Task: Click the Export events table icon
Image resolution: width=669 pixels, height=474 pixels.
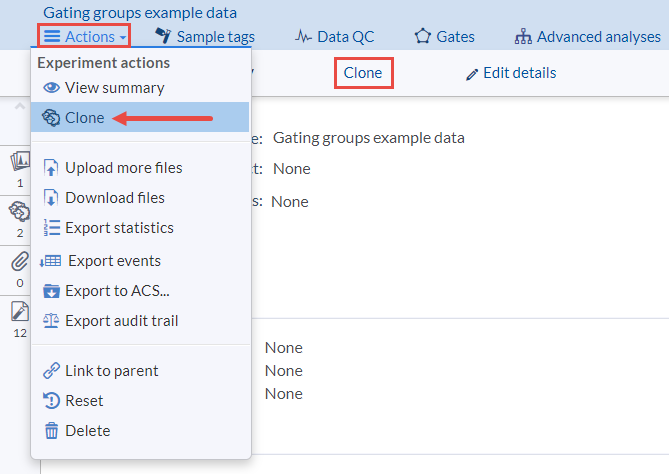Action: pos(51,261)
